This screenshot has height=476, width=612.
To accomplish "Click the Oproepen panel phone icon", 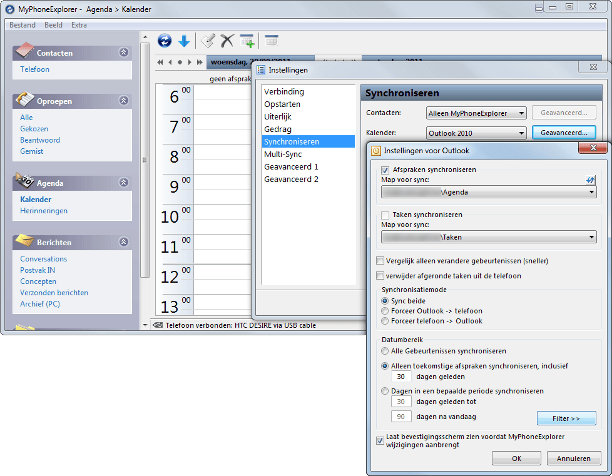I will pyautogui.click(x=24, y=99).
